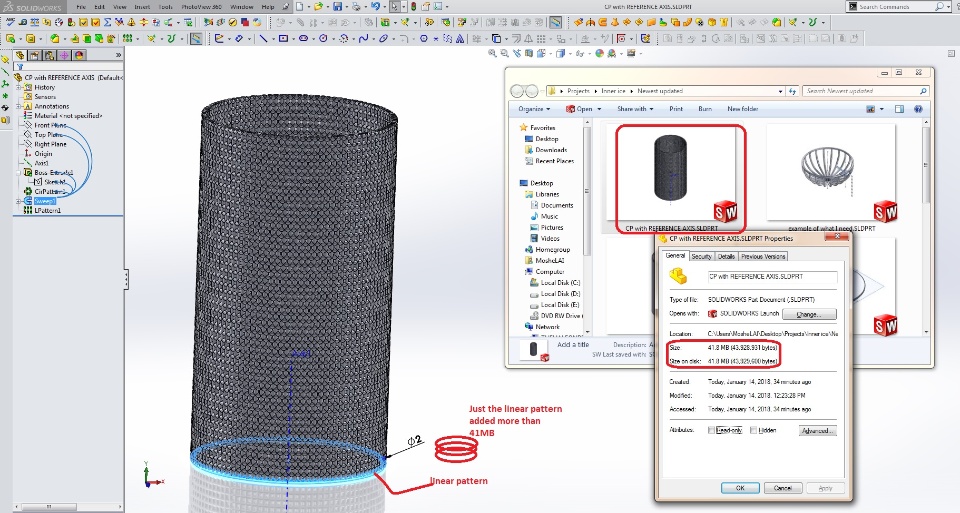Click the Sigma equations icon
The image size is (960, 513).
coord(107,22)
